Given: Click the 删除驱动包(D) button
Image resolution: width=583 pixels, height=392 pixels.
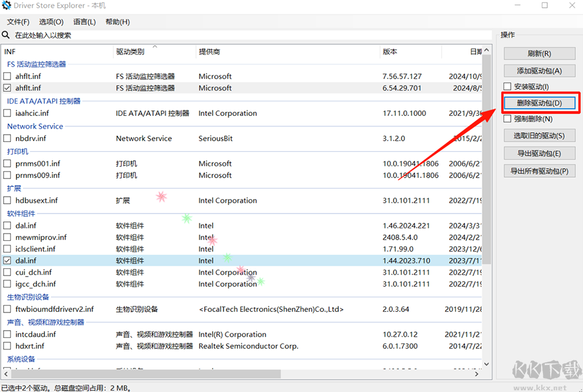Looking at the screenshot, I should [539, 103].
